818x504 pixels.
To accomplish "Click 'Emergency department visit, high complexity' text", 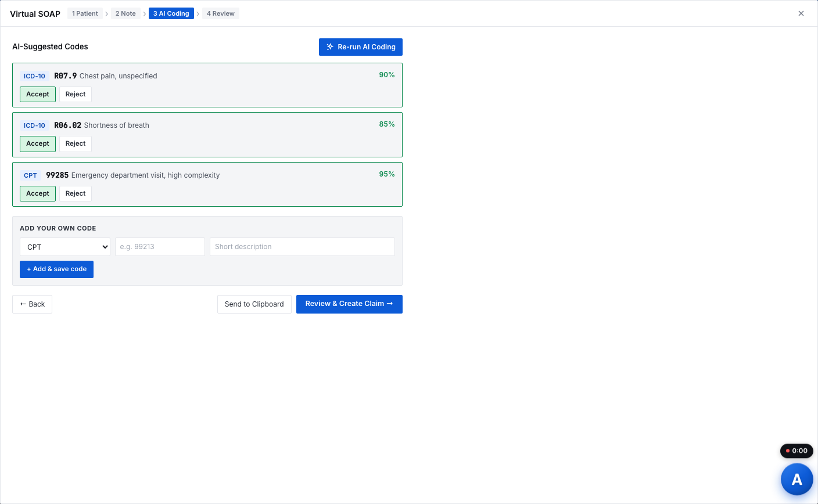I will click(146, 175).
